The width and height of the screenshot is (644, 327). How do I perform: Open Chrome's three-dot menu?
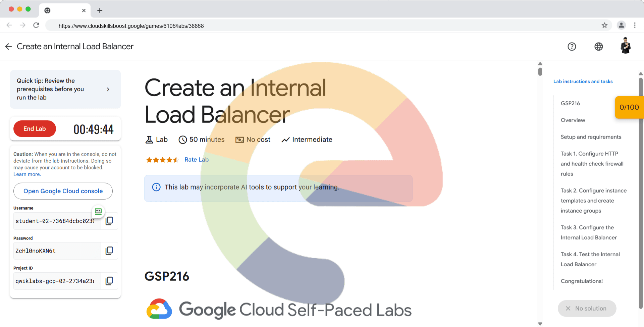tap(635, 25)
